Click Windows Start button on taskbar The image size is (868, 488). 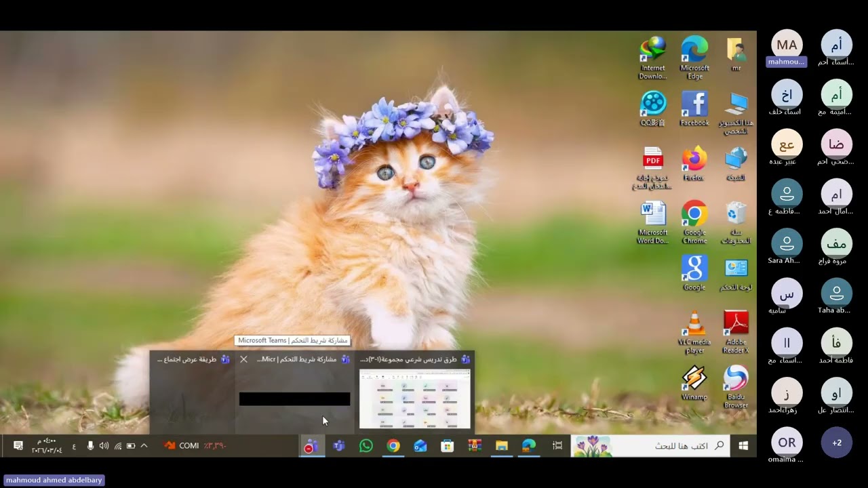click(743, 445)
